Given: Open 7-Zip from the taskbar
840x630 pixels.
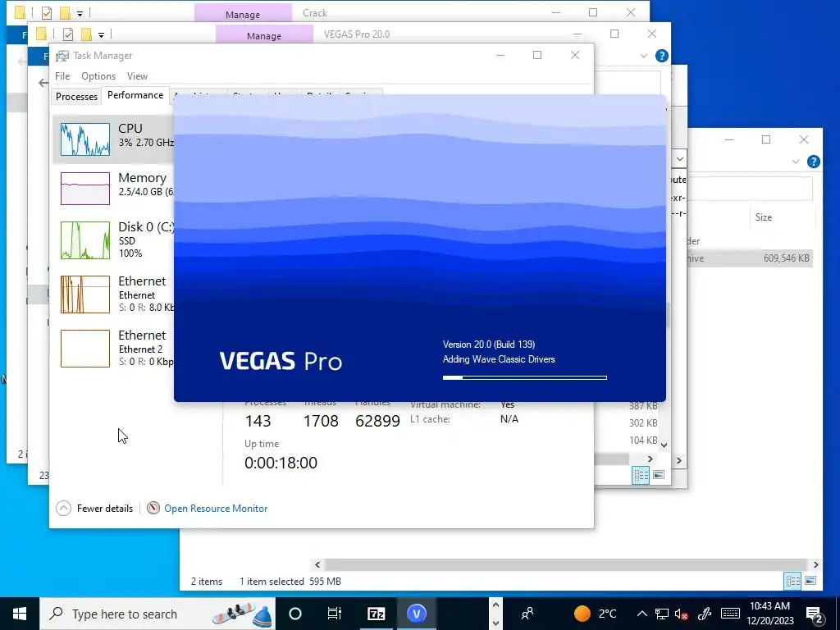Looking at the screenshot, I should point(376,614).
